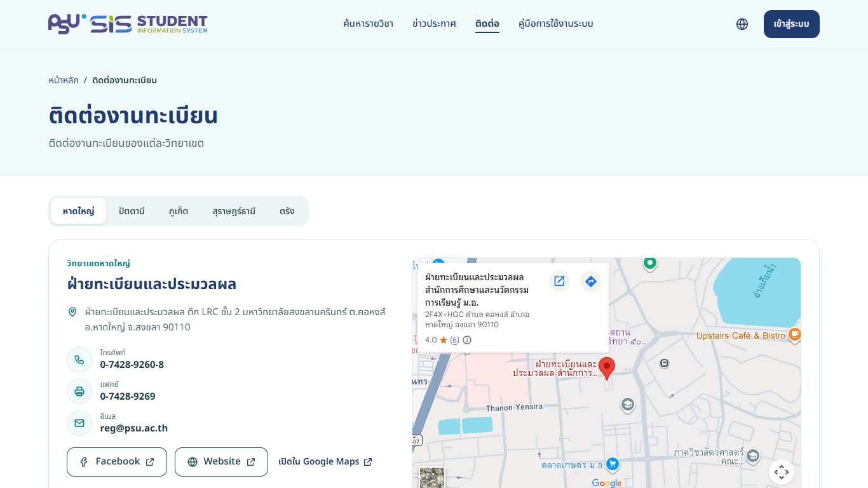Toggle map camera controls button
This screenshot has width=868, height=488.
pyautogui.click(x=782, y=472)
